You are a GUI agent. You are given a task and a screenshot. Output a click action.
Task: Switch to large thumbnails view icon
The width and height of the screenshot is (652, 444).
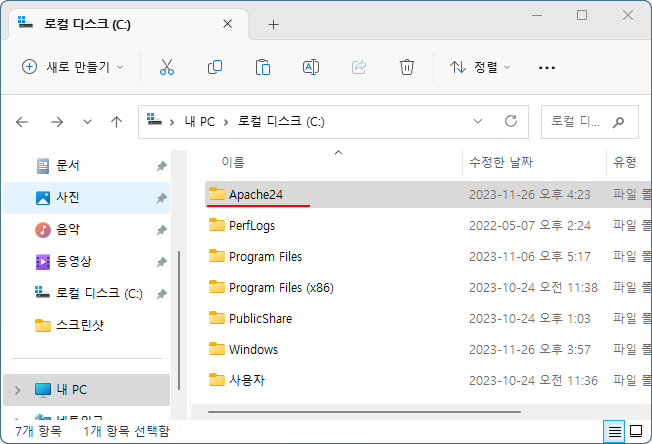(x=636, y=431)
